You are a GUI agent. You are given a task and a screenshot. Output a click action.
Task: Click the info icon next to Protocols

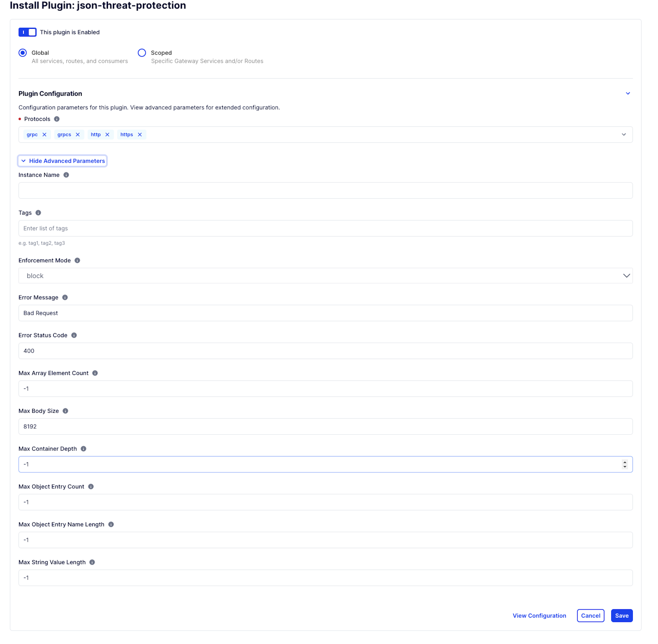[x=57, y=119]
